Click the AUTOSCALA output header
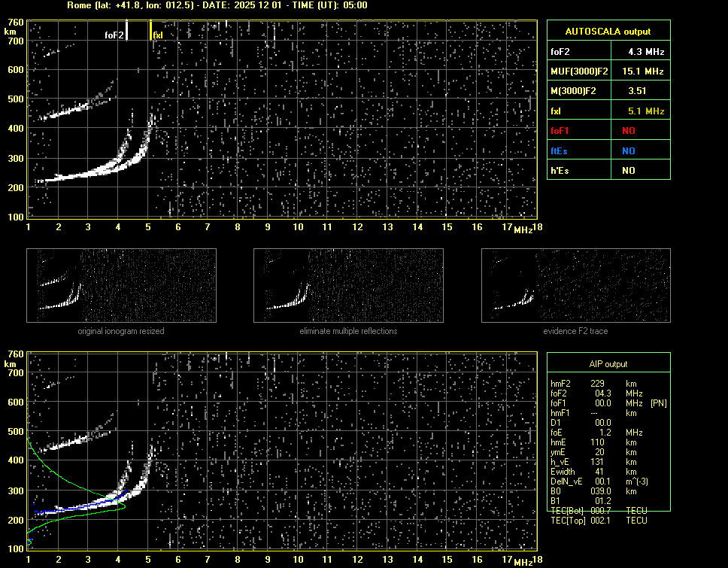728x568 pixels. (608, 32)
